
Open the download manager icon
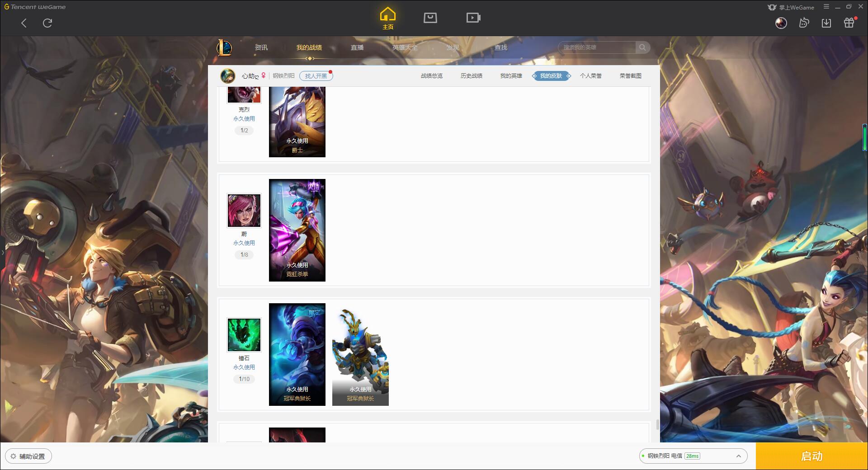[x=826, y=23]
